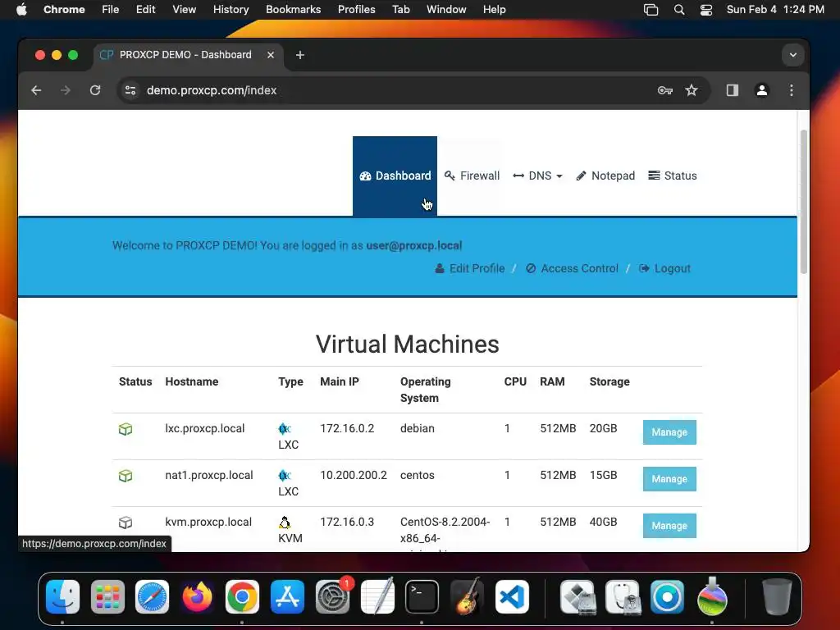Image resolution: width=840 pixels, height=630 pixels.
Task: Click the page vertical scrollbar
Action: 804,202
